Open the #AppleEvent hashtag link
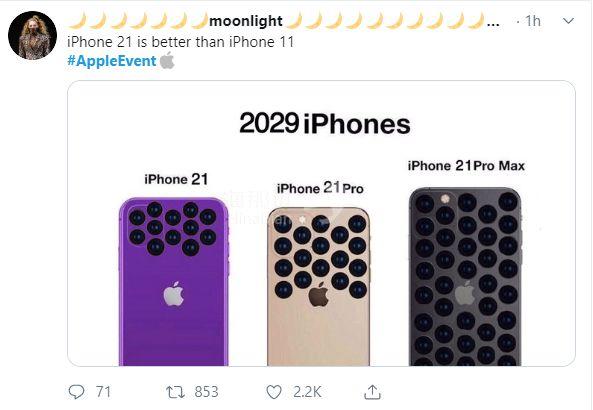 click(x=112, y=61)
